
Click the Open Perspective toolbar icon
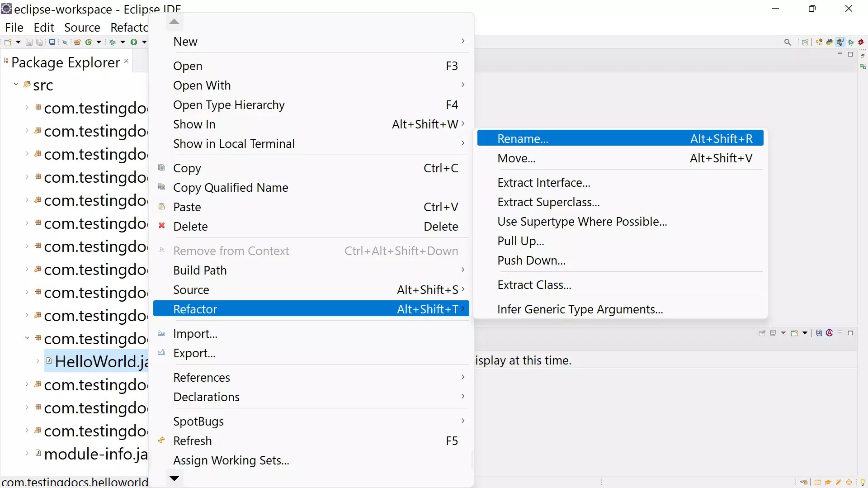[805, 42]
